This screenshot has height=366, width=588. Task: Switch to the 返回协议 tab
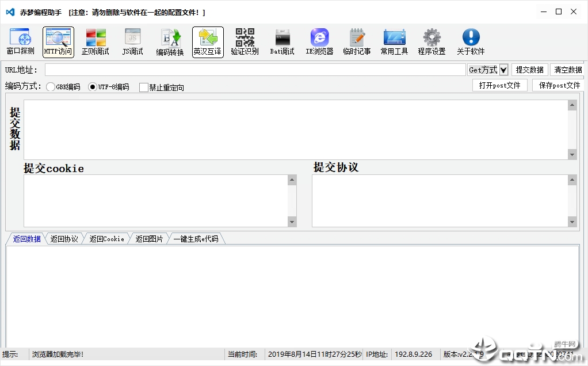coord(64,239)
